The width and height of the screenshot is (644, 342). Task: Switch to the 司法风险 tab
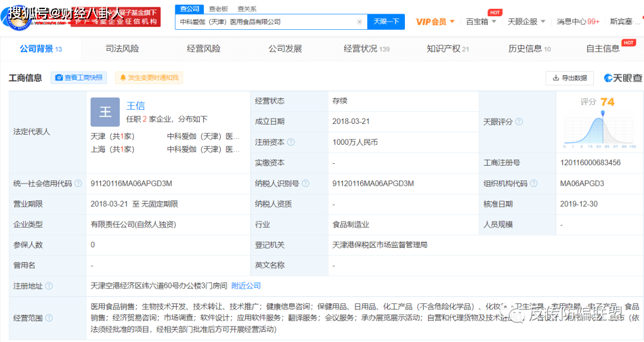pos(122,49)
